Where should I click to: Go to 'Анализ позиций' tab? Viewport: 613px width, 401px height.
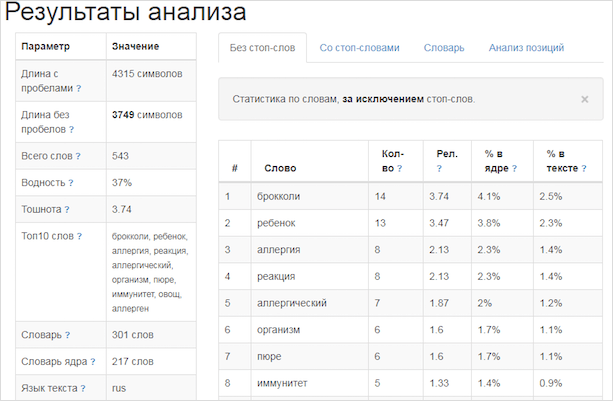[526, 47]
